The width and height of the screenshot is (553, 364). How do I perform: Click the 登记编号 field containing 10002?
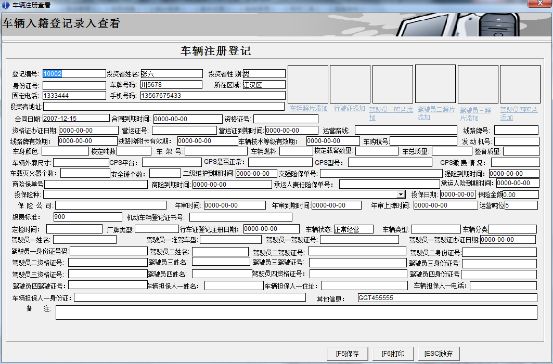[x=74, y=73]
